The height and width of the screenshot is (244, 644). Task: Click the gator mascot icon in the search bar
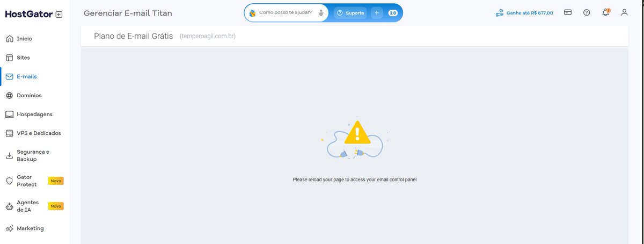(x=252, y=13)
